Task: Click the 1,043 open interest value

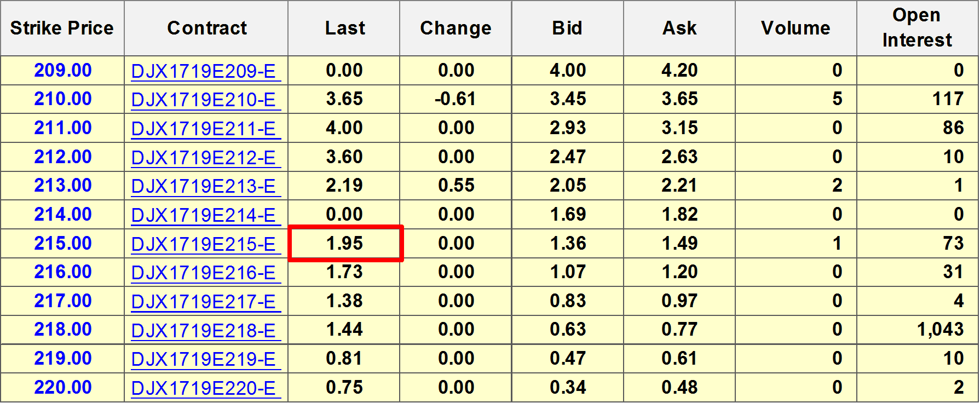Action: 940,330
